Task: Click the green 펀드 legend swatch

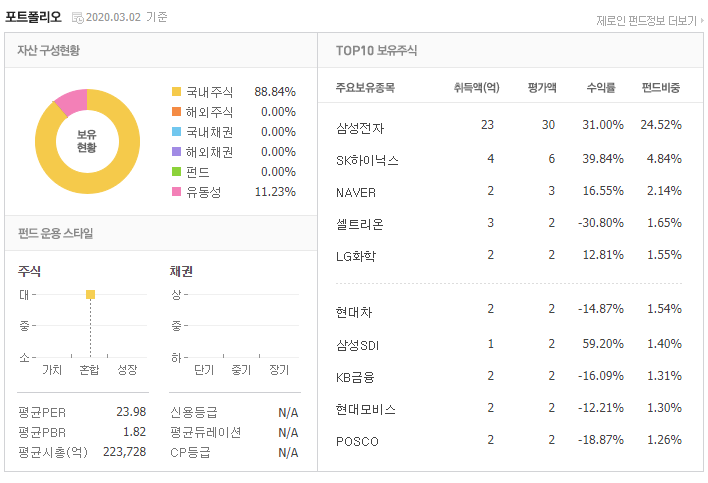Action: 176,172
